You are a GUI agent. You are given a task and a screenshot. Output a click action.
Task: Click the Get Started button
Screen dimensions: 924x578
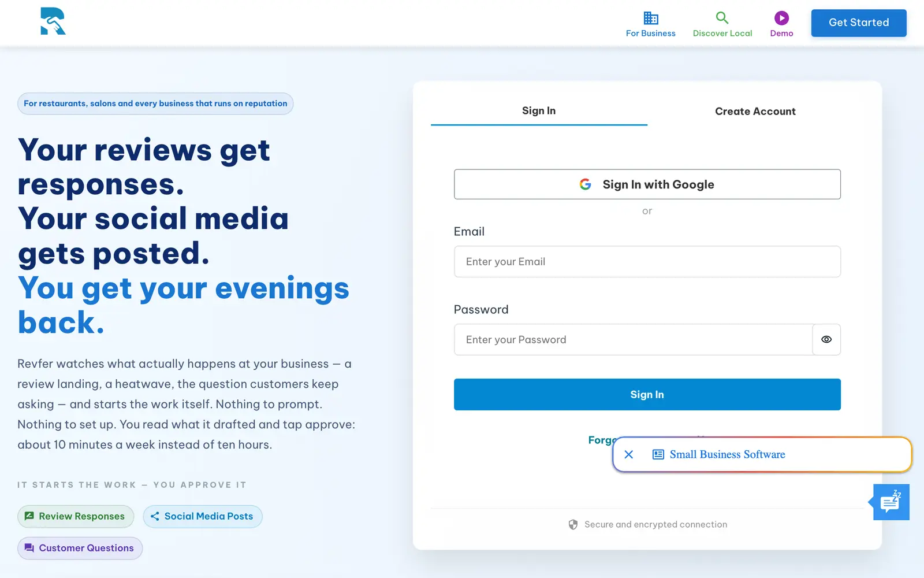pos(859,23)
